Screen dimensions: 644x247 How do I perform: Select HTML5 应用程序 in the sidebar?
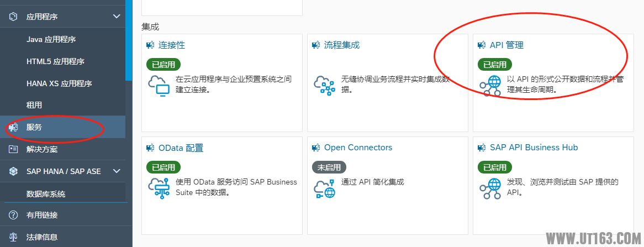[x=55, y=62]
